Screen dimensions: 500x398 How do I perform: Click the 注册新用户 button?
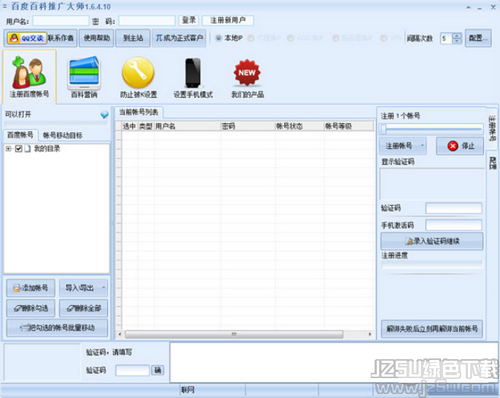click(228, 20)
